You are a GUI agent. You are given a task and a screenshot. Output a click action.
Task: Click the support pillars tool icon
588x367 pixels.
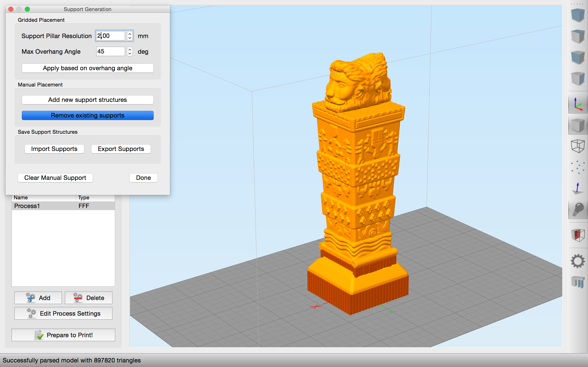(x=578, y=282)
